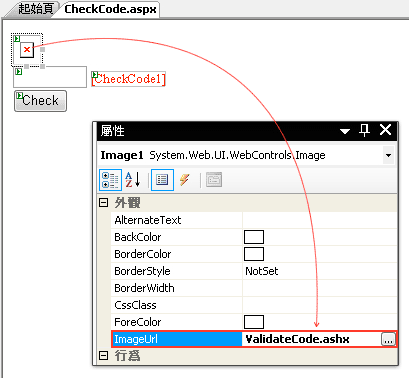Show Events with lightning bolt icon
The height and width of the screenshot is (378, 409).
184,180
